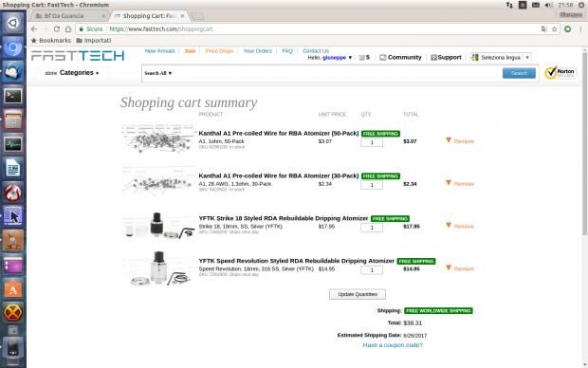Click the browser back arrow
The image size is (588, 368).
34,28
